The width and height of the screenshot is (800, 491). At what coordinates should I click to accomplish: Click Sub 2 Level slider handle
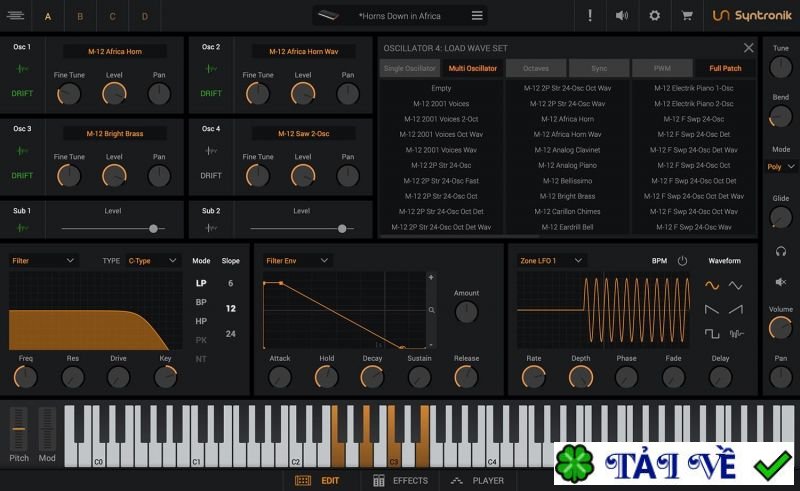(342, 229)
